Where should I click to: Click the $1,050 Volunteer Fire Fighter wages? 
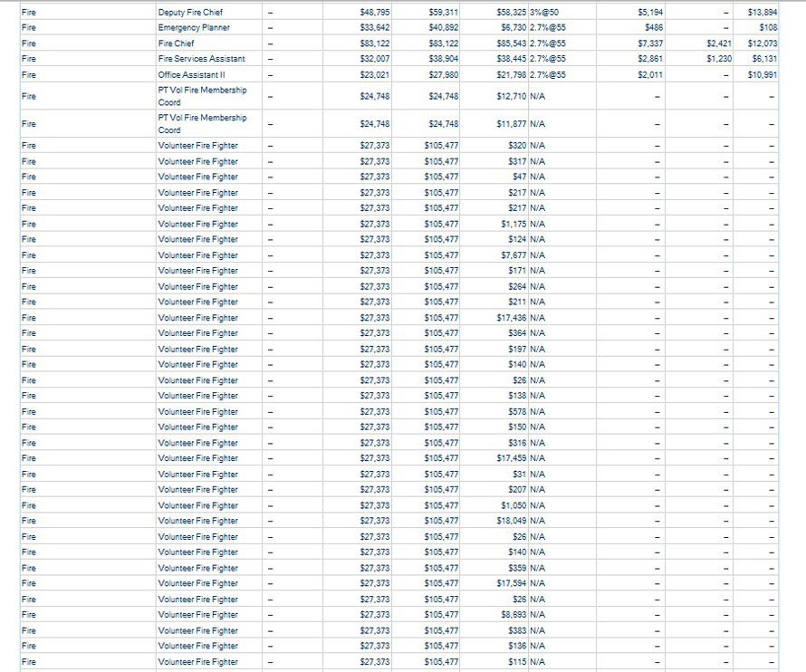click(x=513, y=505)
